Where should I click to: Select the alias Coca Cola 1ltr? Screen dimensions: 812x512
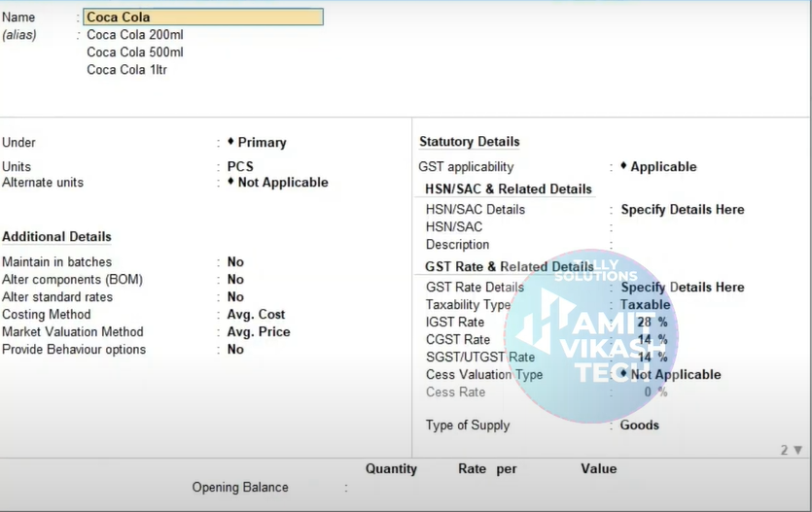point(126,70)
